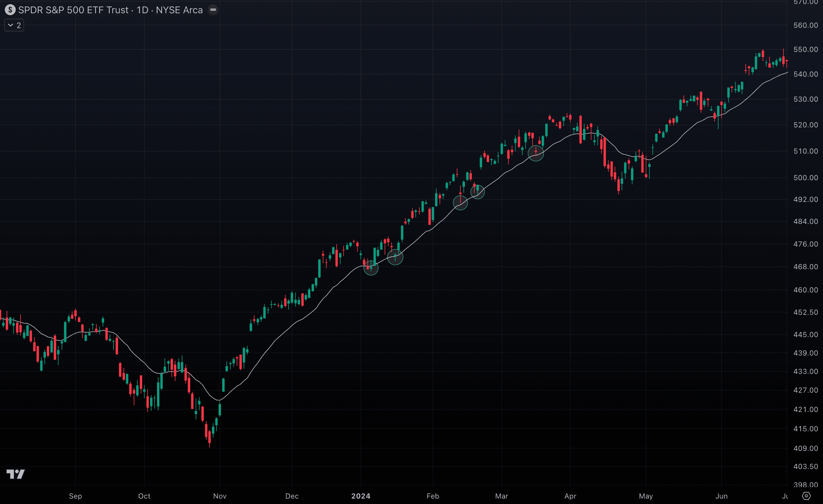This screenshot has width=823, height=504.
Task: Open chart settings hexagon gear icon
Action: pos(806,496)
